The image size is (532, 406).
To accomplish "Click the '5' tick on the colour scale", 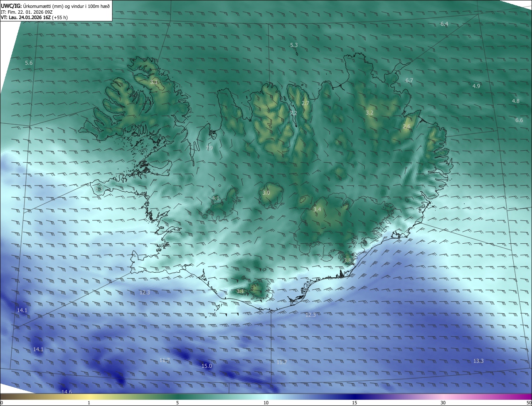I will [x=177, y=403].
